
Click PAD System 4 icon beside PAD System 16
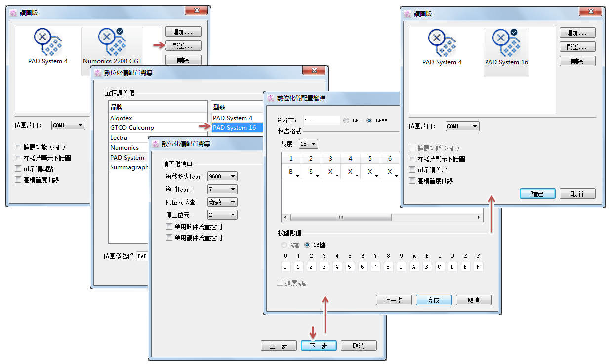tap(442, 46)
